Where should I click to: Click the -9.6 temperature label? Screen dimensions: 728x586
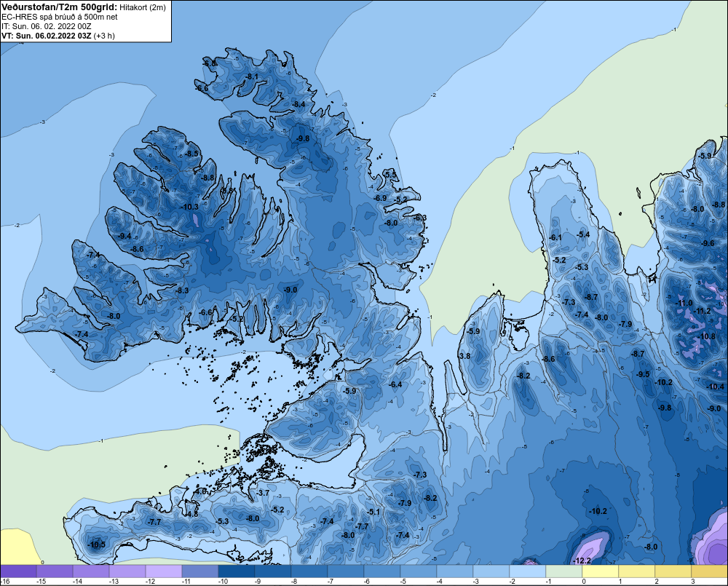click(708, 243)
